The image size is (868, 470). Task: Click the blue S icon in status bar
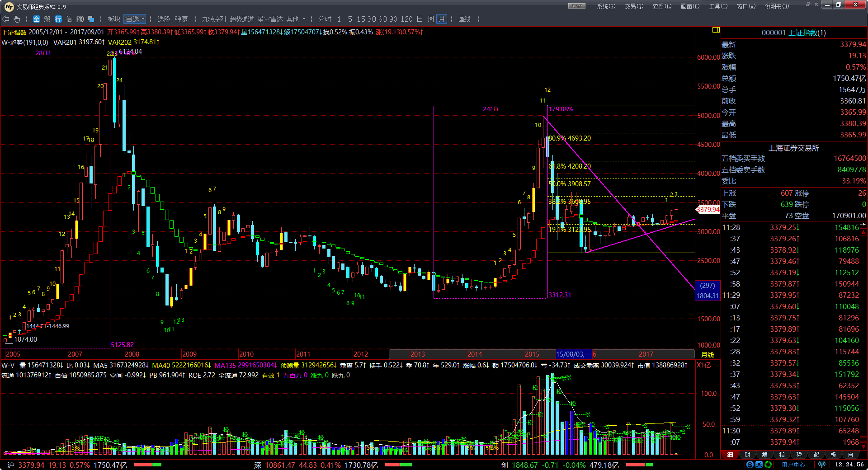pyautogui.click(x=750, y=465)
